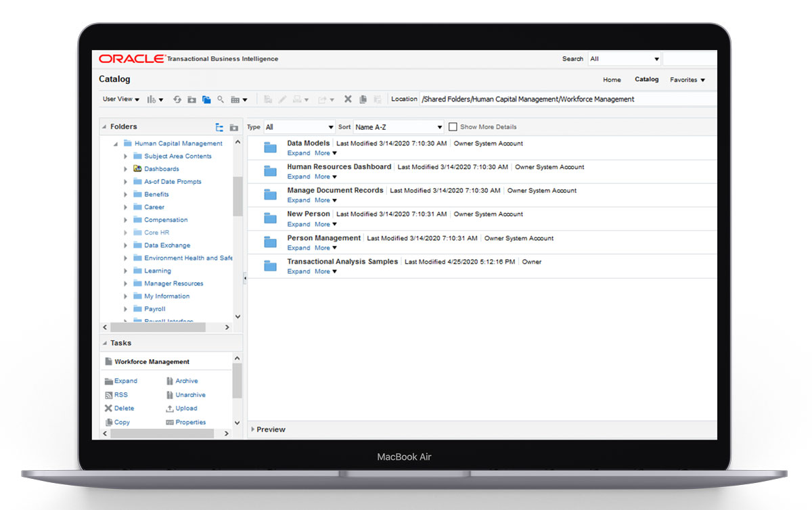This screenshot has height=510, width=812.
Task: Click the Search magnifier toolbar icon
Action: [x=221, y=99]
